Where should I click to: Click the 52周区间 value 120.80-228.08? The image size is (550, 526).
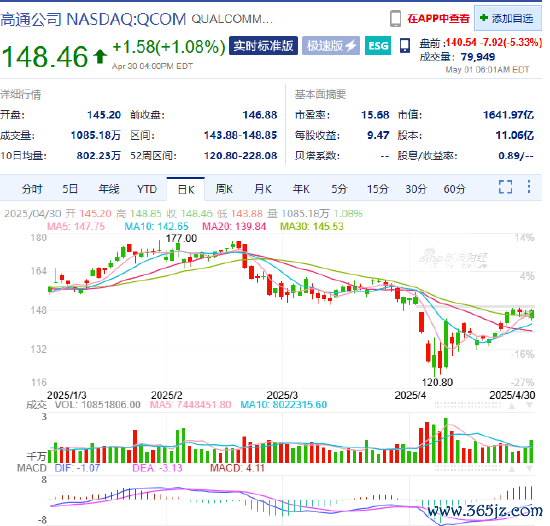pyautogui.click(x=241, y=155)
